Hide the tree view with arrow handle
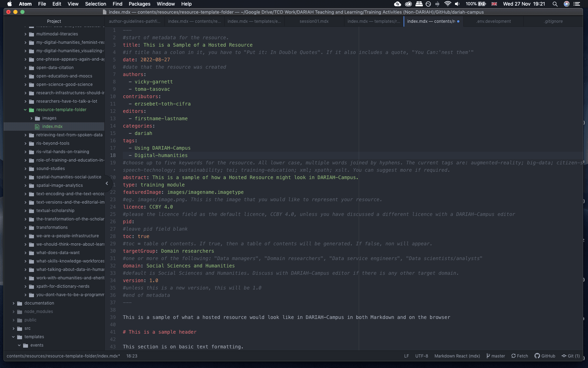This screenshot has width=588, height=368. point(107,183)
